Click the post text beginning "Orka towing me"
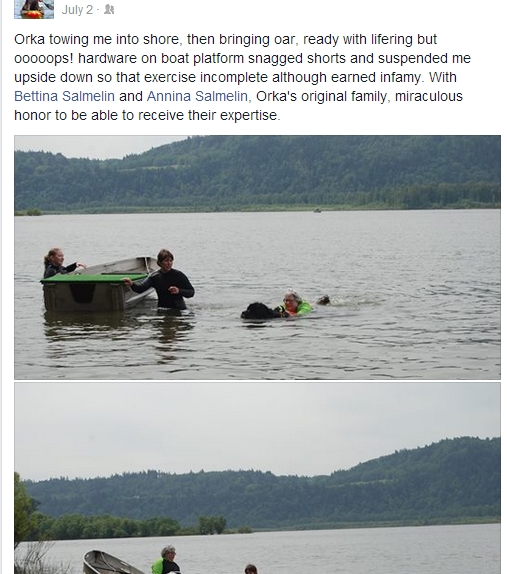 [242, 77]
